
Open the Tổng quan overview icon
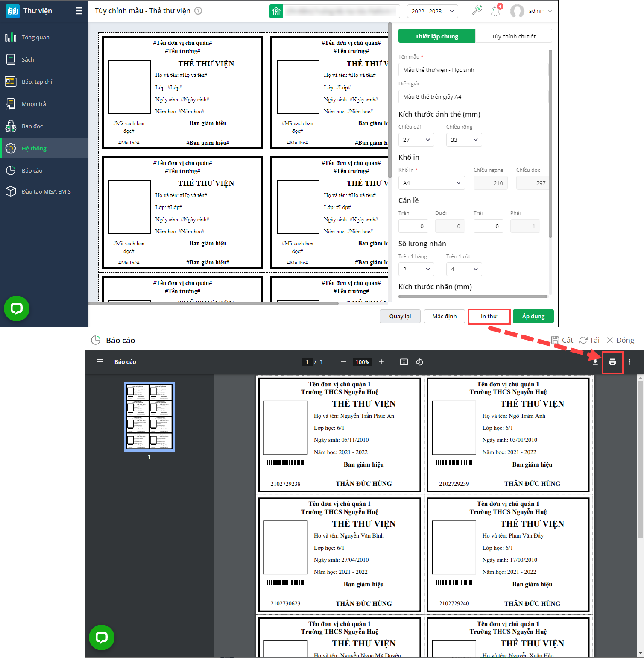click(x=11, y=37)
